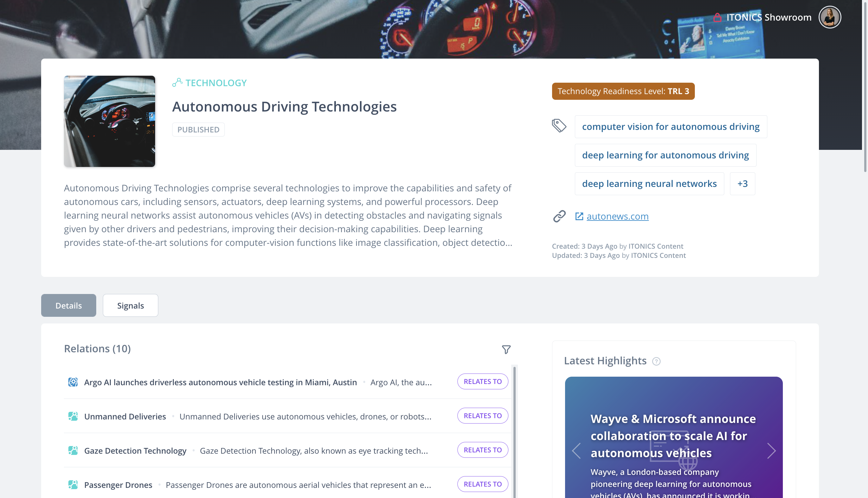Click the PUBLISHED status badge
868x498 pixels.
coord(198,129)
